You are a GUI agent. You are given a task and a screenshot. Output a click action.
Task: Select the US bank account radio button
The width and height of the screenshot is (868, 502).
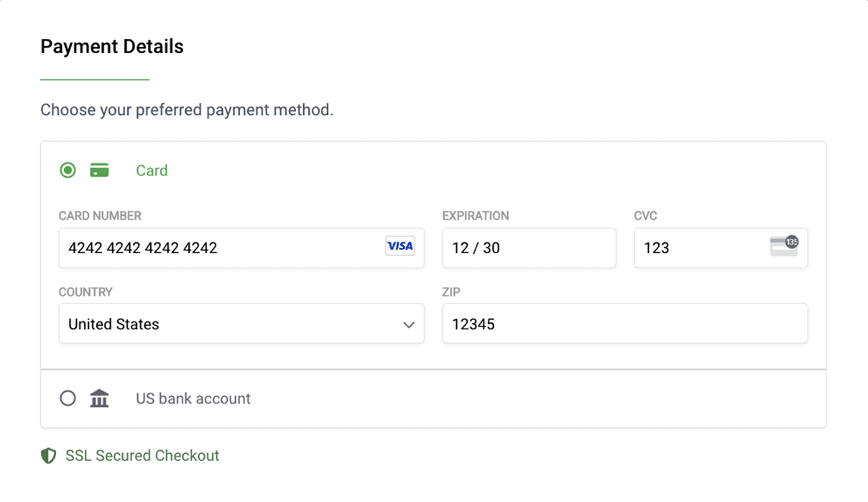click(x=68, y=398)
